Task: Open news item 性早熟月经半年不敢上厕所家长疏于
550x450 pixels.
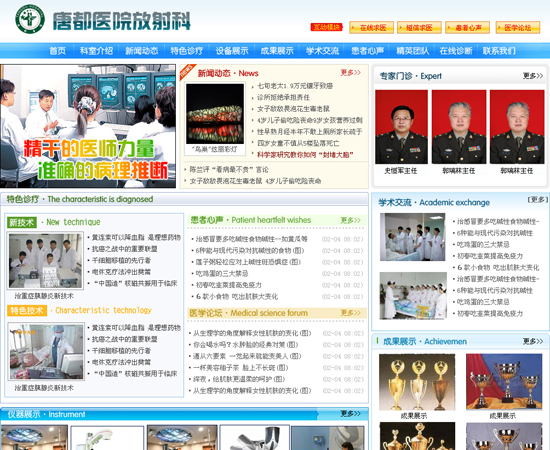Action: tap(310, 132)
